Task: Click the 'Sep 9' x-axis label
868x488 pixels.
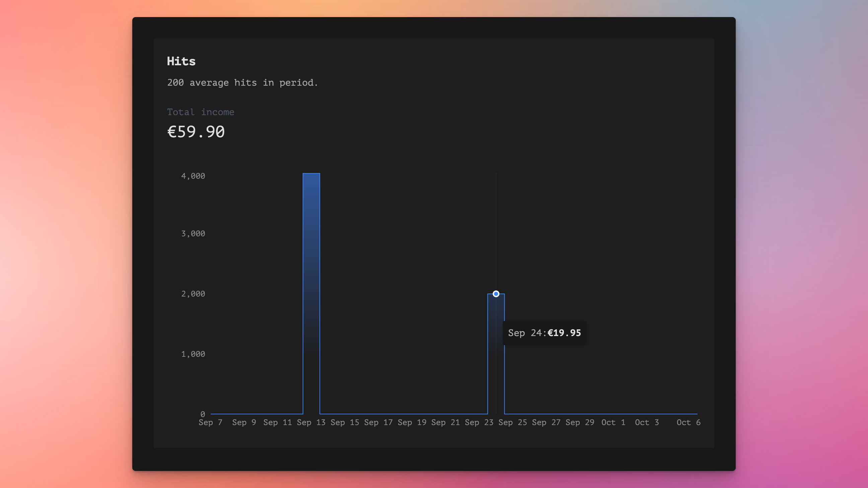Action: (x=244, y=422)
